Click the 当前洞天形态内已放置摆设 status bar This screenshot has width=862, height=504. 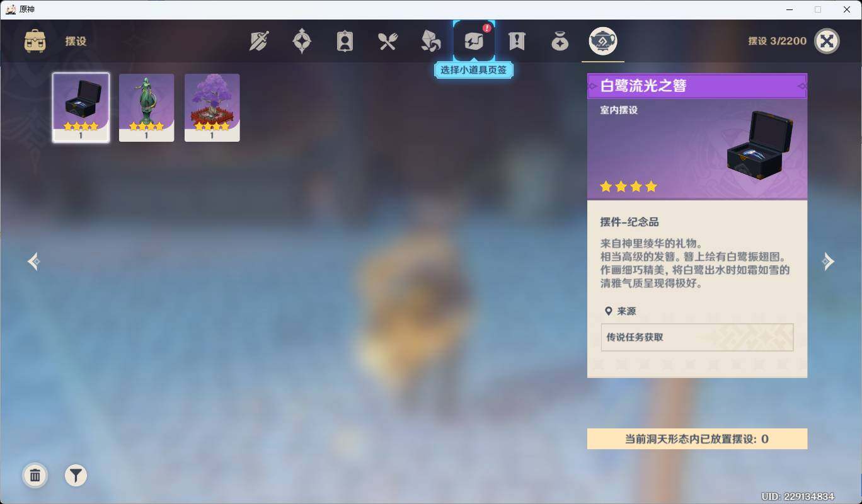[697, 439]
